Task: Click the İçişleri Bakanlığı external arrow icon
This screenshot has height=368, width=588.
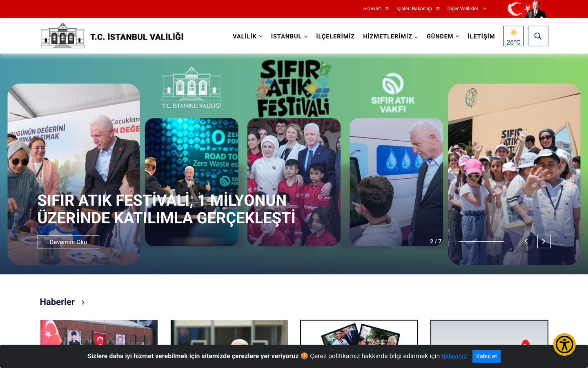Action: coord(438,9)
